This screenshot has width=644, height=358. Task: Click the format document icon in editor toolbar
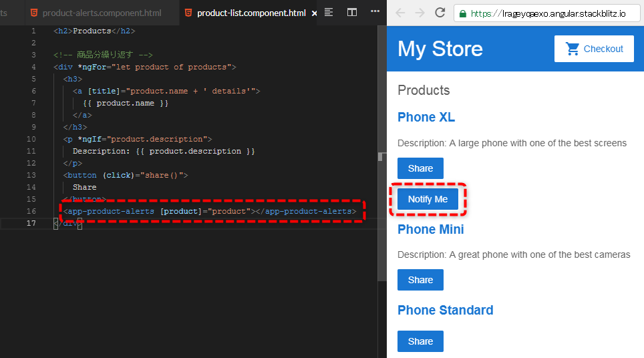coord(329,12)
